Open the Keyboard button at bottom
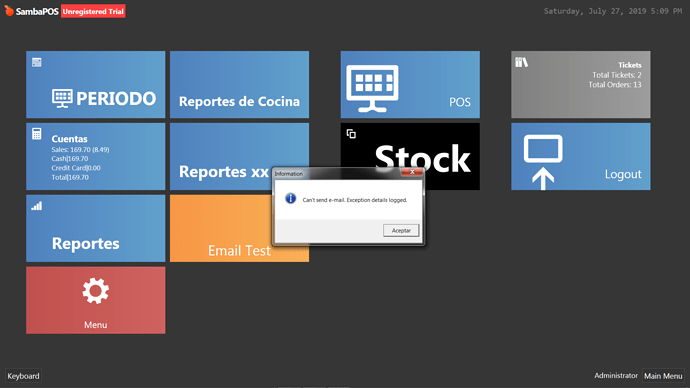Image resolution: width=690 pixels, height=388 pixels. point(23,376)
